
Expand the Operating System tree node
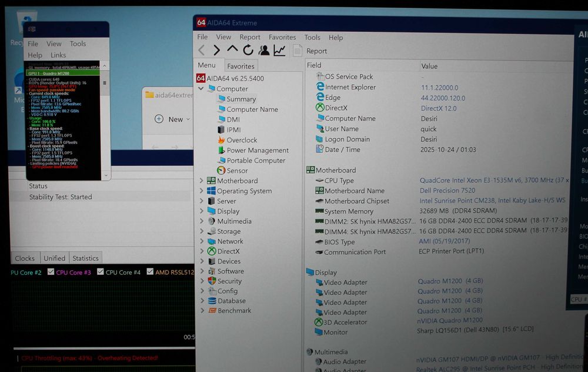click(x=201, y=191)
